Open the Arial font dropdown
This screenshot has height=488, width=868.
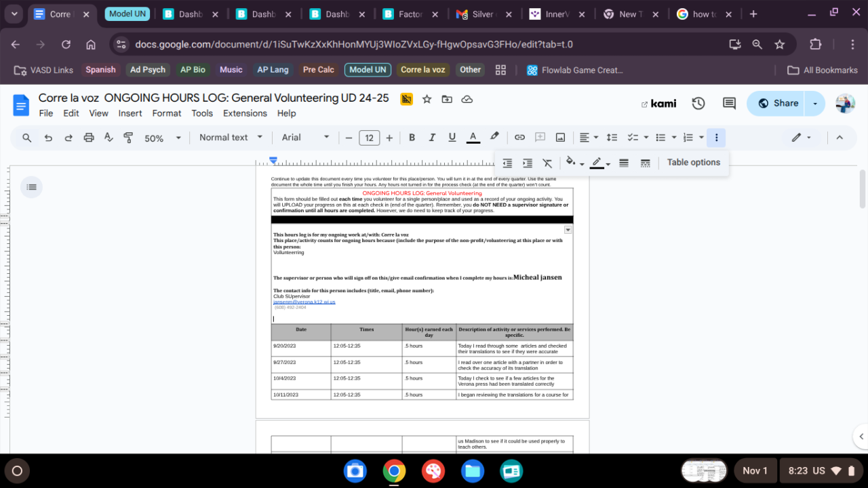tap(305, 138)
